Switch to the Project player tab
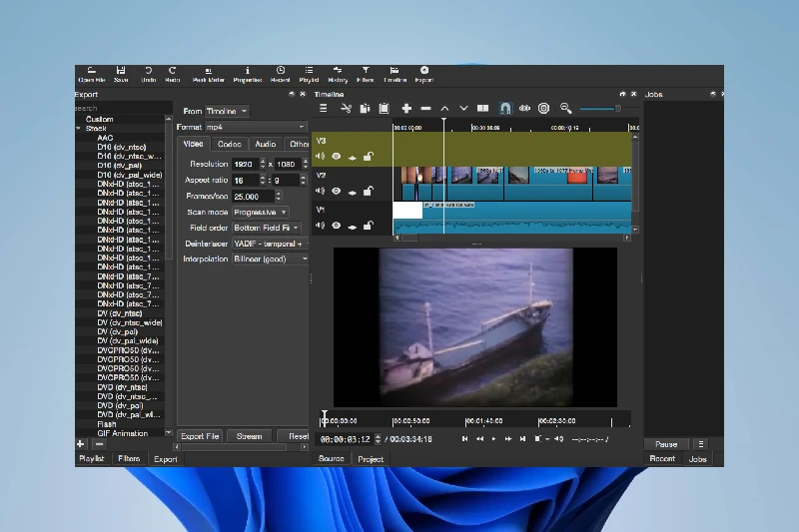 click(371, 459)
